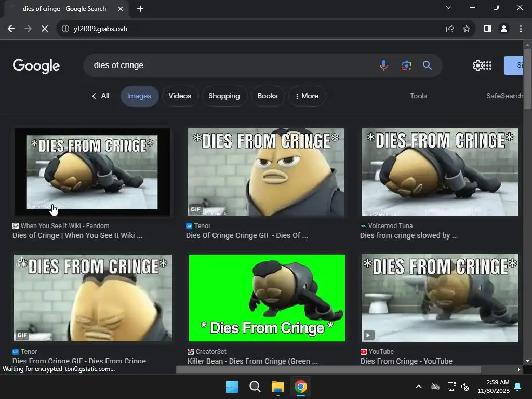This screenshot has width=532, height=399.
Task: Open 'Dies Of Cringe Cringe GIF - Dies Of' link
Action: click(247, 235)
